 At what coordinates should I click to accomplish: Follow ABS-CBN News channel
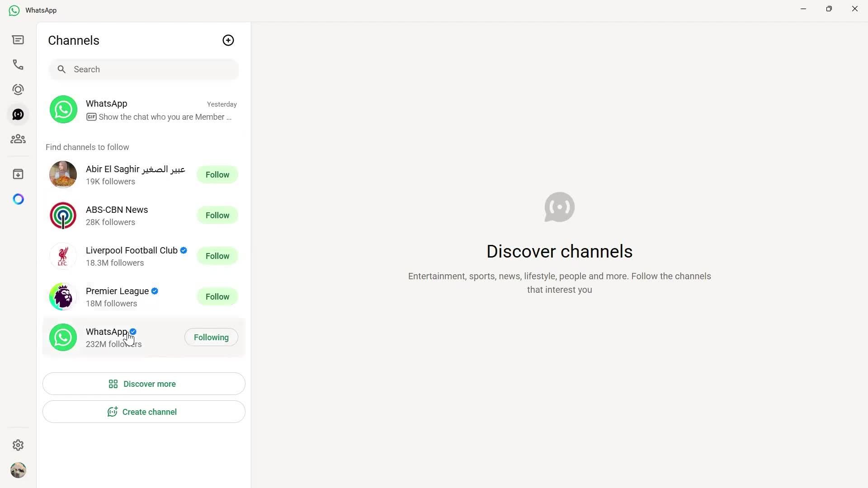click(217, 215)
